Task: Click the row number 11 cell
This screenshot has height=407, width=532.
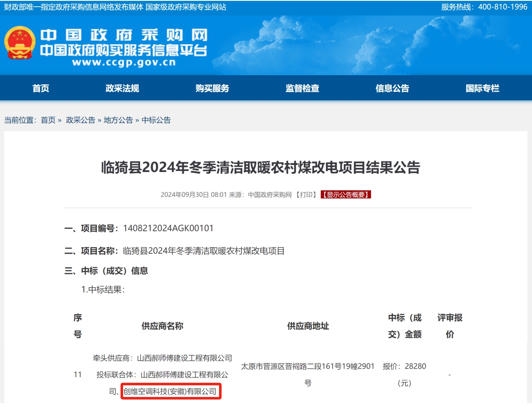Action: tap(78, 374)
